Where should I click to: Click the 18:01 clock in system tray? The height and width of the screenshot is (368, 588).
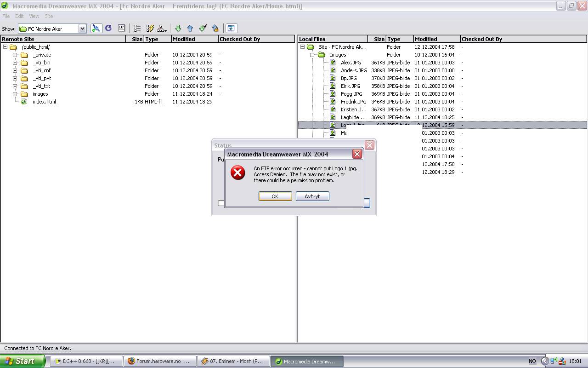pyautogui.click(x=575, y=361)
